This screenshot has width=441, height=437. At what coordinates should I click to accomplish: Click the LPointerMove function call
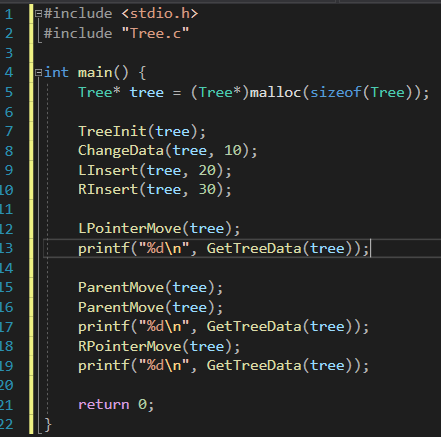[x=130, y=228]
